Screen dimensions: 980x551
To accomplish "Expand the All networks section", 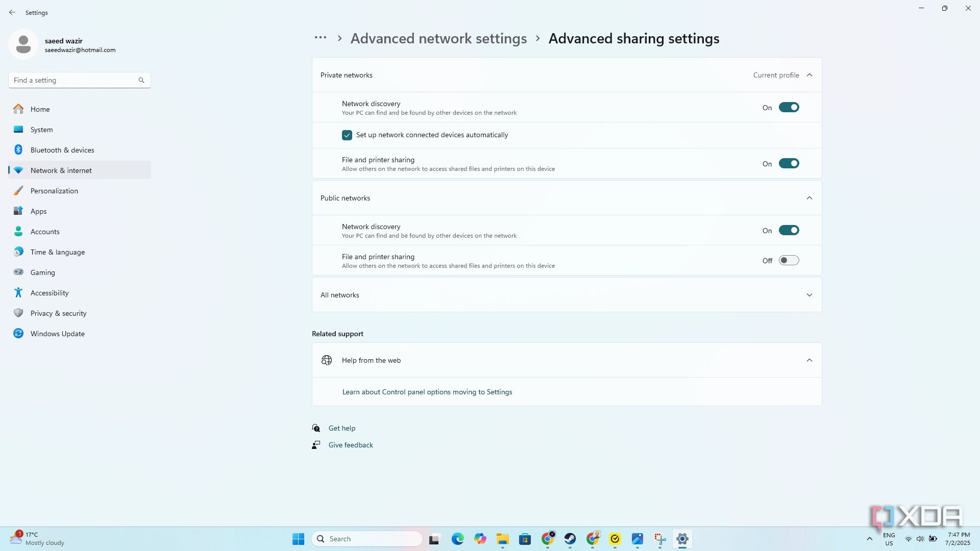I will click(809, 295).
